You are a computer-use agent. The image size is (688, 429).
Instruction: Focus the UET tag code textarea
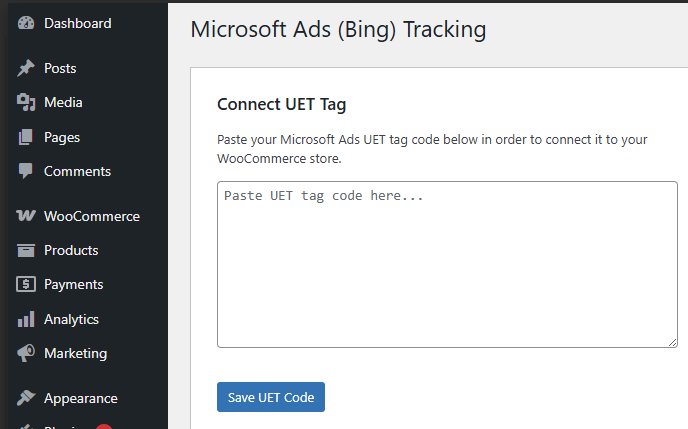pos(447,264)
